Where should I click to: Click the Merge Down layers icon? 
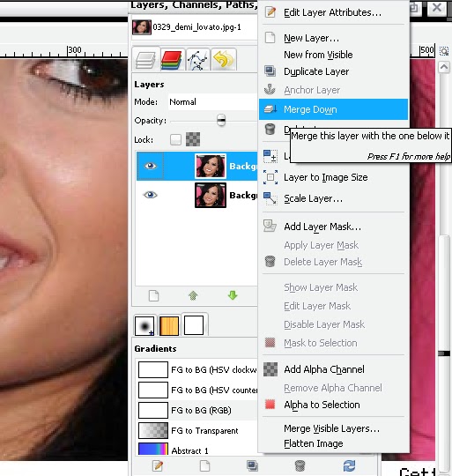[x=270, y=109]
